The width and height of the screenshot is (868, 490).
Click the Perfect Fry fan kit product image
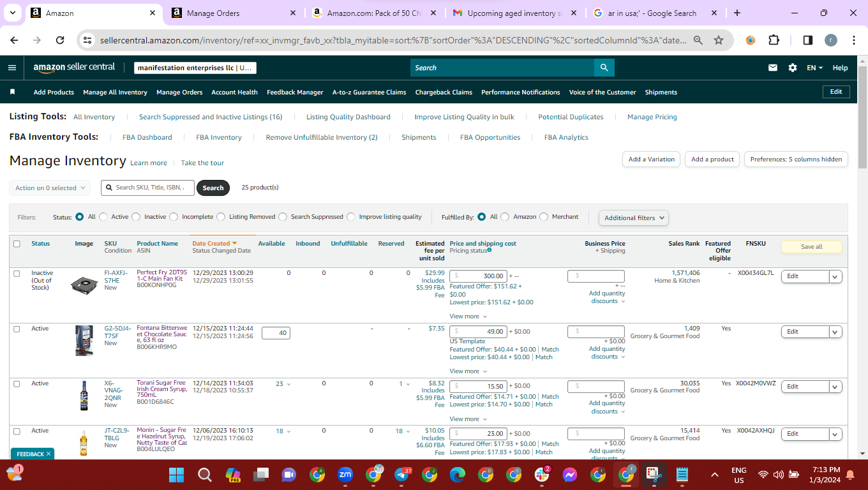pos(84,284)
